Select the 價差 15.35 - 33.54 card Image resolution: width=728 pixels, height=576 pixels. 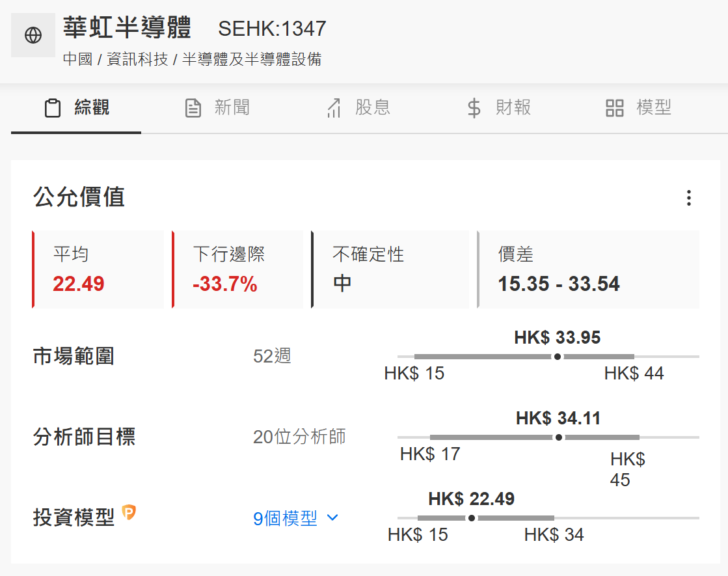tap(588, 269)
